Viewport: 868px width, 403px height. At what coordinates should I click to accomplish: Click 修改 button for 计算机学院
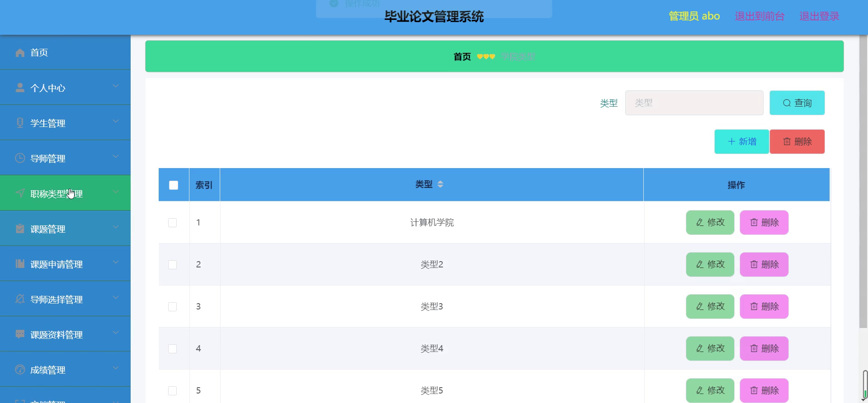[710, 222]
